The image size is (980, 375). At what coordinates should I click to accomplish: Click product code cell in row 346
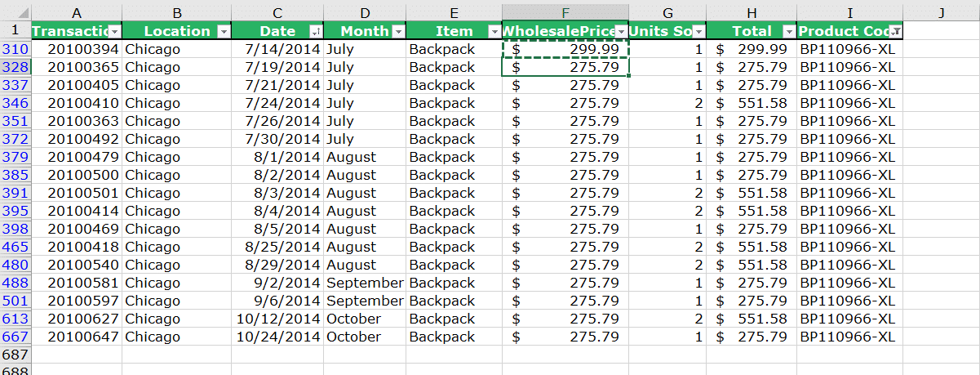coord(850,103)
